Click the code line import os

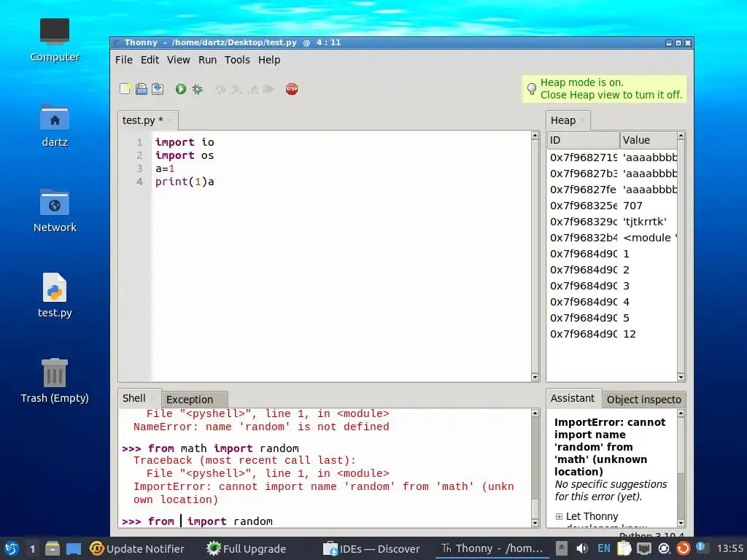tap(185, 156)
